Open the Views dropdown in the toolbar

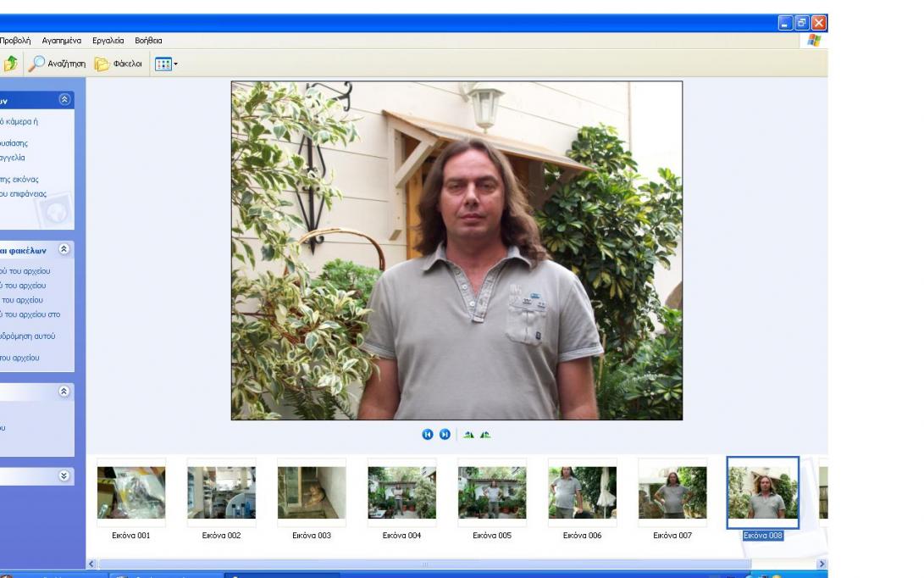(x=166, y=64)
